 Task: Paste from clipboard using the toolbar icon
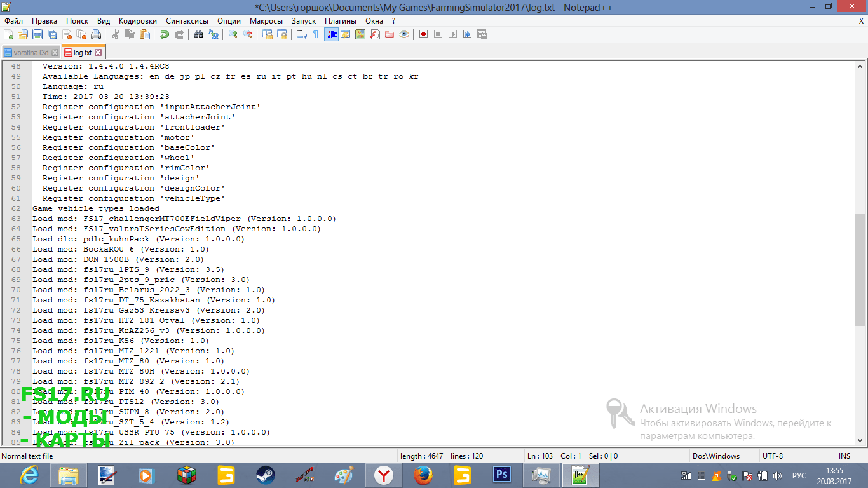[145, 34]
